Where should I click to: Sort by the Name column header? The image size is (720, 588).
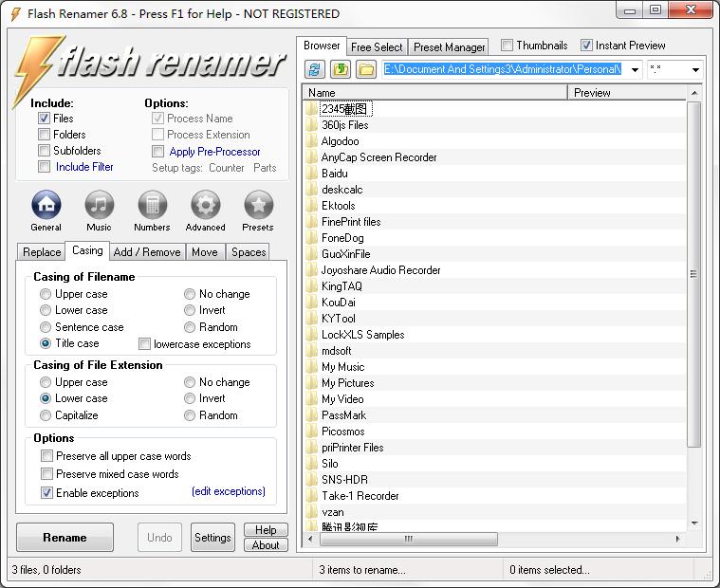point(434,93)
